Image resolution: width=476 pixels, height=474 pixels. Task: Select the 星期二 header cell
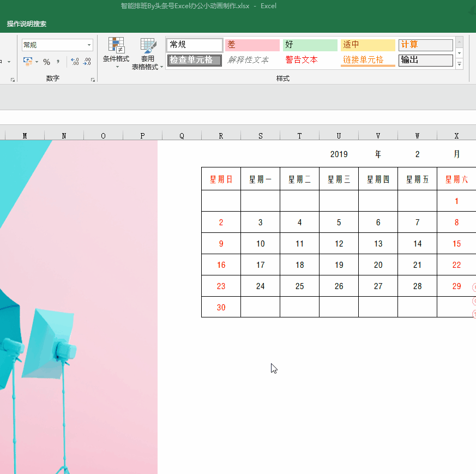(x=300, y=179)
